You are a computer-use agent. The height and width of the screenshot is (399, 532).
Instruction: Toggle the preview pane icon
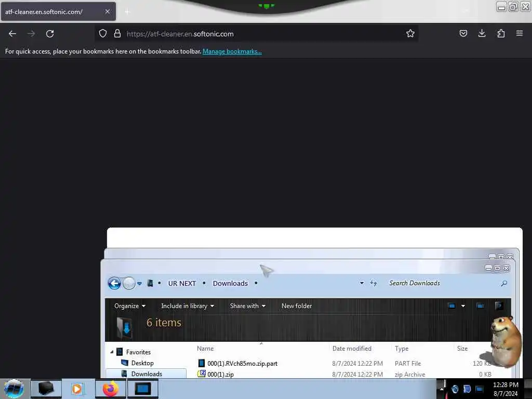480,306
